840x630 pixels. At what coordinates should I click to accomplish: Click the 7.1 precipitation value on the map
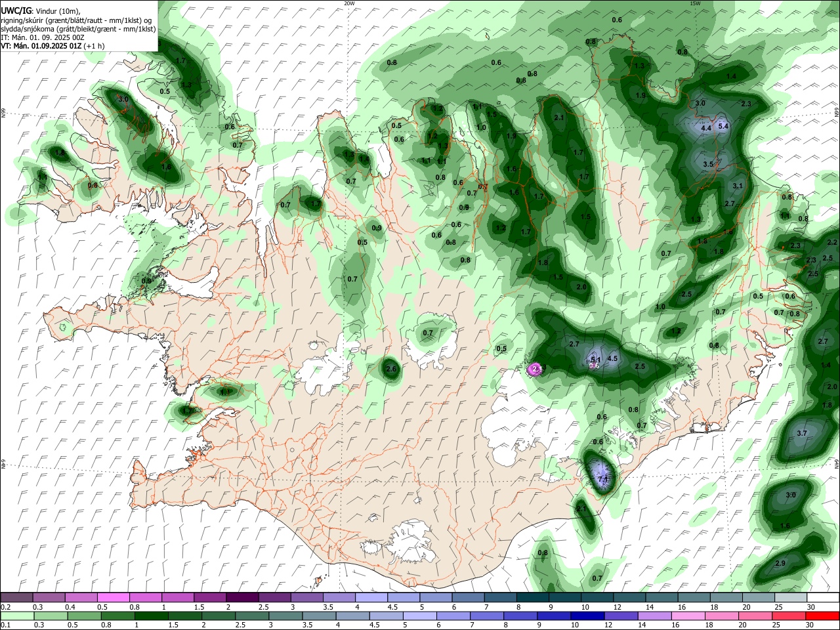(604, 480)
